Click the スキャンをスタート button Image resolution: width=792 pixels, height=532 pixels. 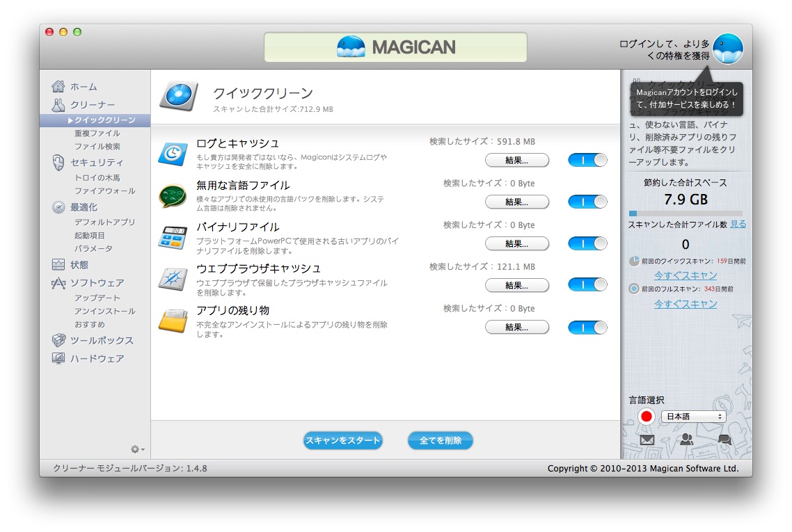(x=343, y=440)
